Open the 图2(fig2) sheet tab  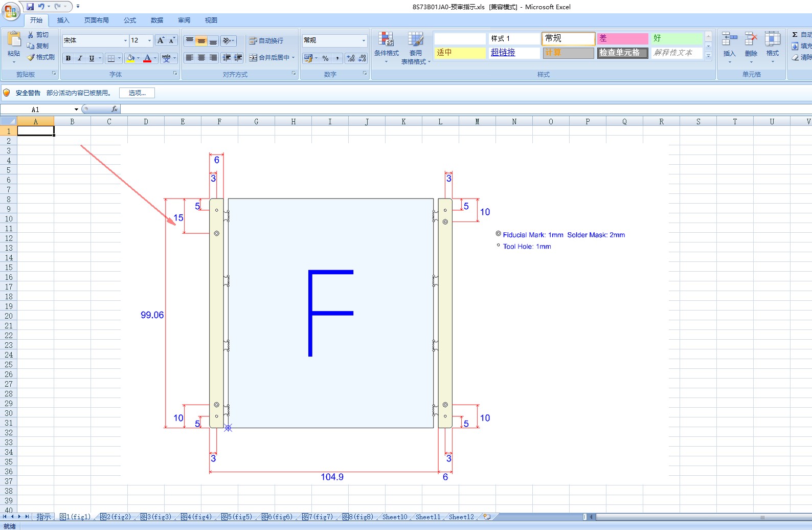click(x=116, y=517)
